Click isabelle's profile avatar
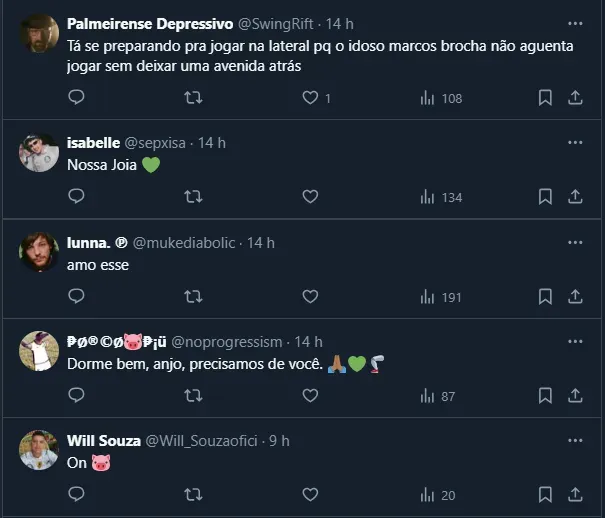The width and height of the screenshot is (605, 518). tap(39, 152)
